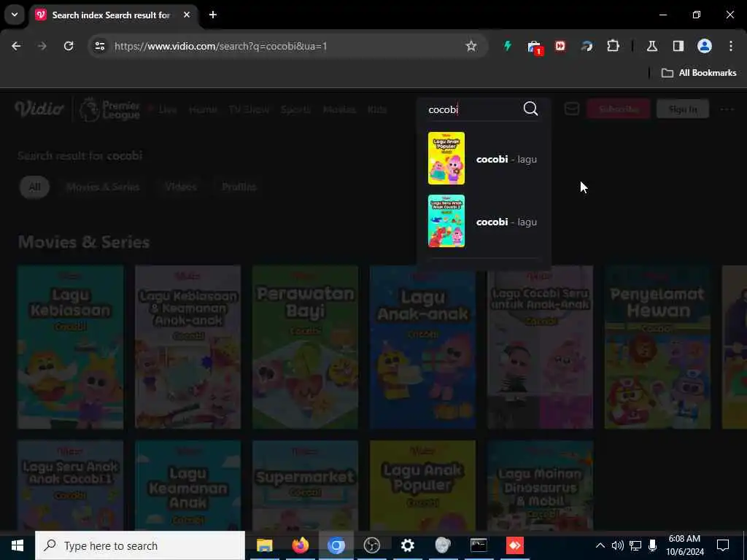Viewport: 747px width, 560px height.
Task: Open the TV Show menu item
Action: 249,109
